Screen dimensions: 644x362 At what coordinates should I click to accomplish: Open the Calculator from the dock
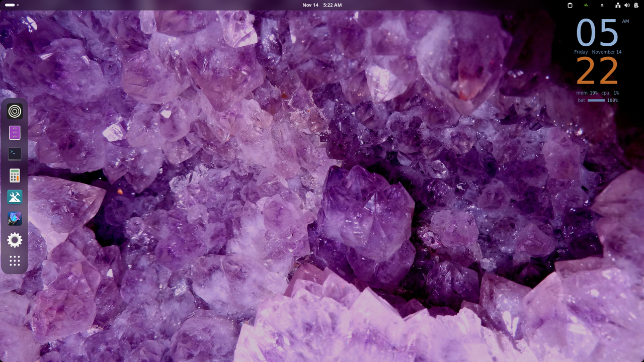(15, 175)
